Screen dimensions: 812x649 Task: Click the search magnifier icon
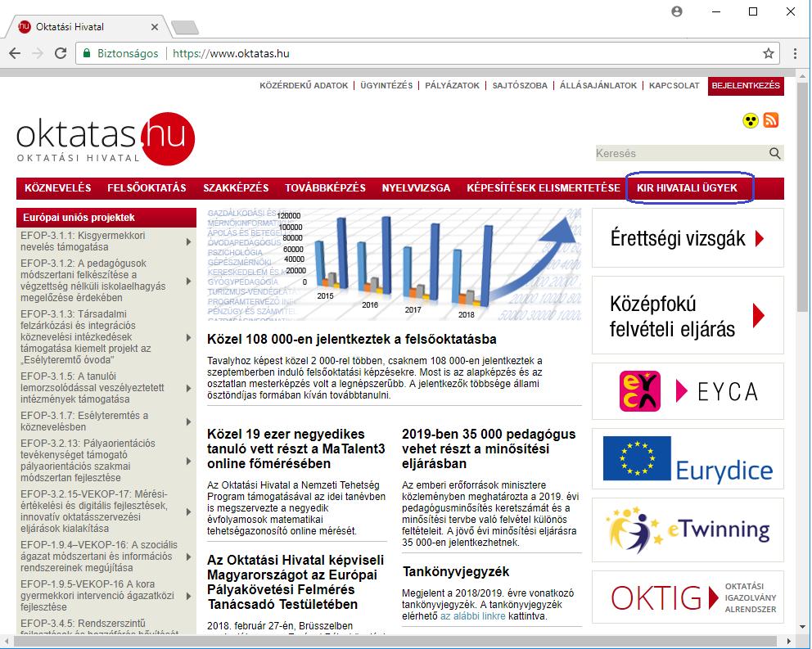tap(774, 153)
